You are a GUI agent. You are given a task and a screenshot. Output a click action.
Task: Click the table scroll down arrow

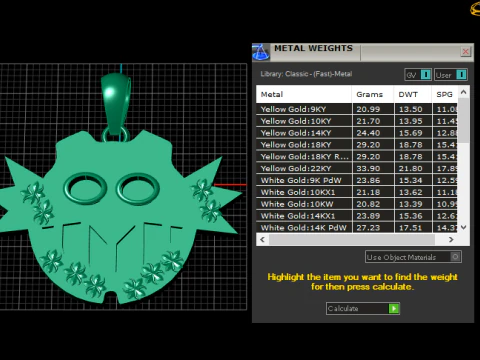pyautogui.click(x=463, y=227)
